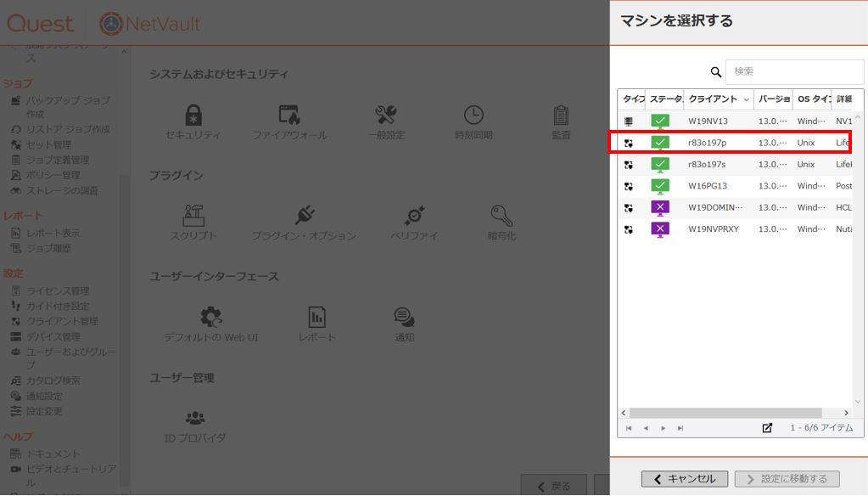Open カタログ検索 in sidebar

[53, 380]
